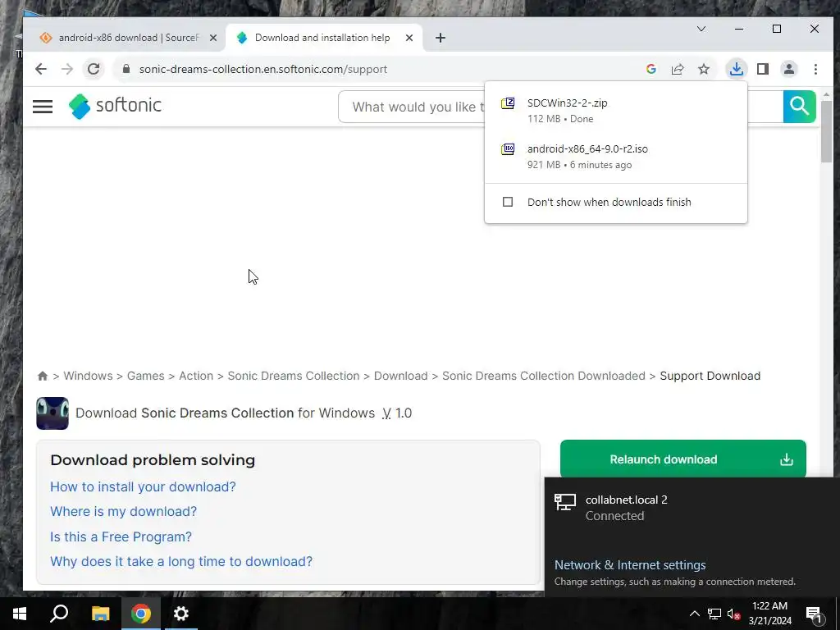Click Relaunch download button
This screenshot has width=840, height=630.
[683, 459]
